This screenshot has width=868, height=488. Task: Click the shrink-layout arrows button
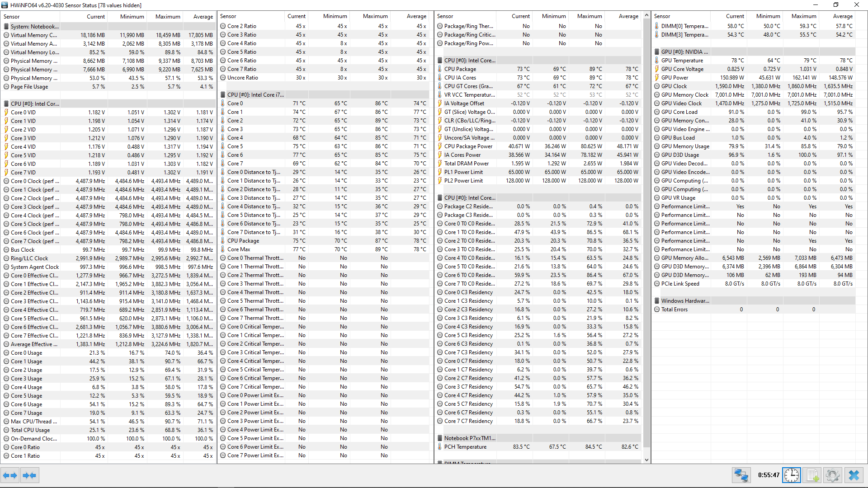[29, 475]
